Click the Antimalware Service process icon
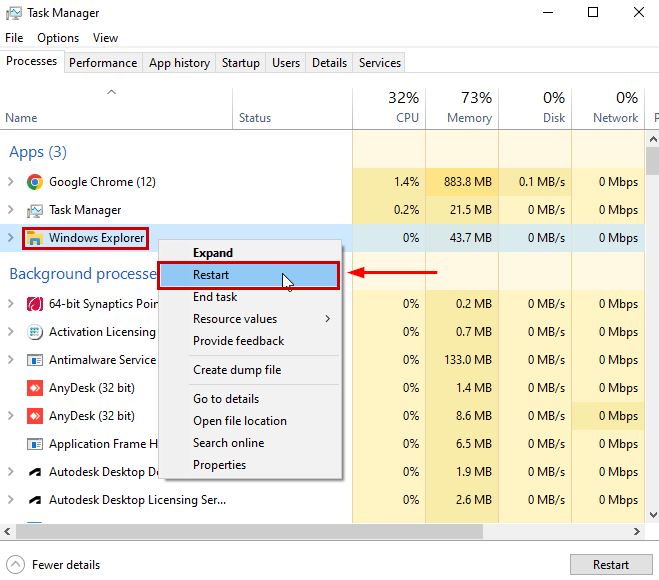This screenshot has height=580, width=659. (x=34, y=360)
